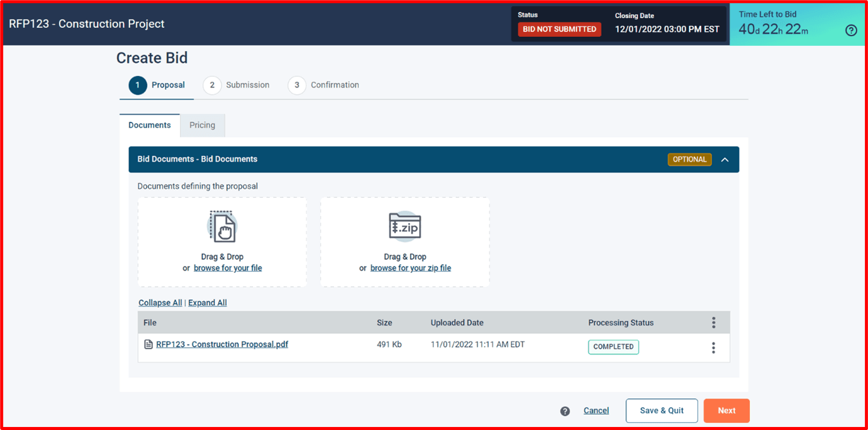Select Expand All above the file table
Image resolution: width=868 pixels, height=430 pixels.
207,302
